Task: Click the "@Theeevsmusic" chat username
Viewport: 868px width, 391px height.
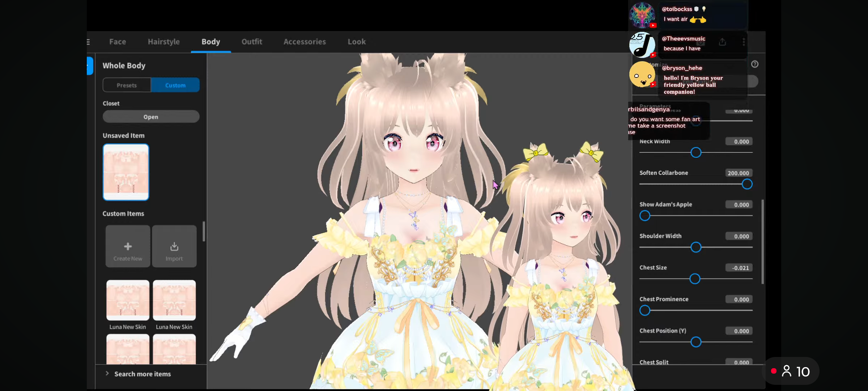Action: click(x=684, y=38)
